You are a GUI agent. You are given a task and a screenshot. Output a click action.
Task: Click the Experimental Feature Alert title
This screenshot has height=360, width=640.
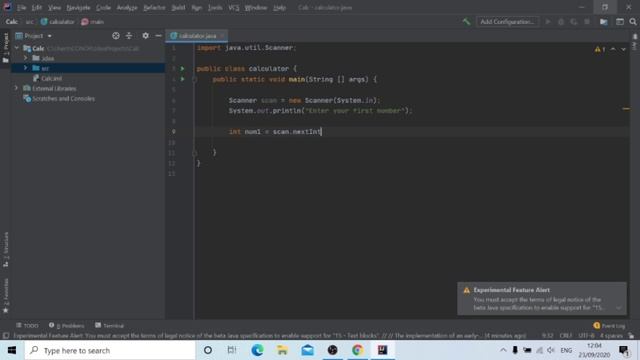[x=511, y=290]
